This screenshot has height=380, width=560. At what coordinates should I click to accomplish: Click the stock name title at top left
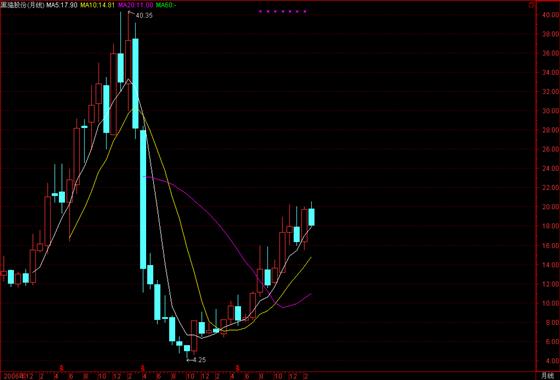23,5
